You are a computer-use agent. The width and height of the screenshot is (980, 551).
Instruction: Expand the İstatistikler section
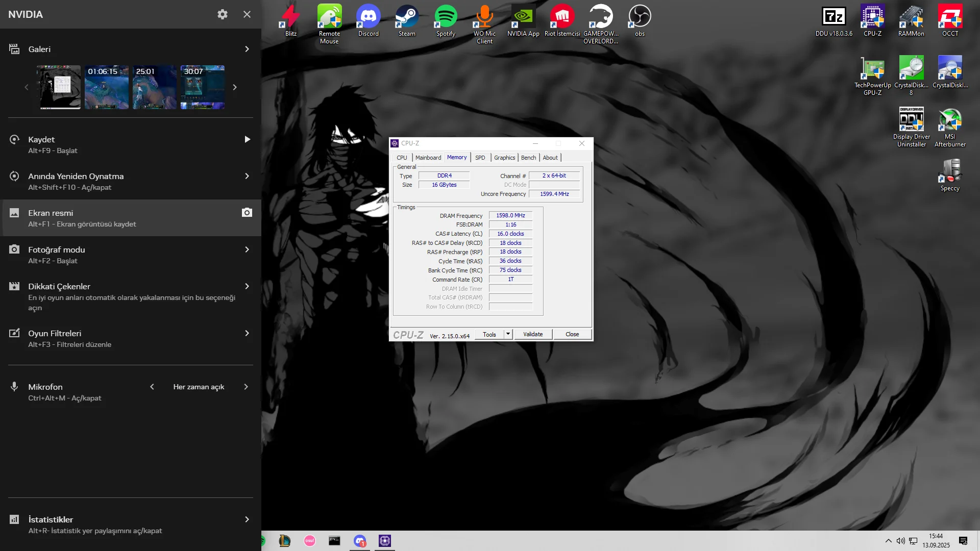(247, 519)
